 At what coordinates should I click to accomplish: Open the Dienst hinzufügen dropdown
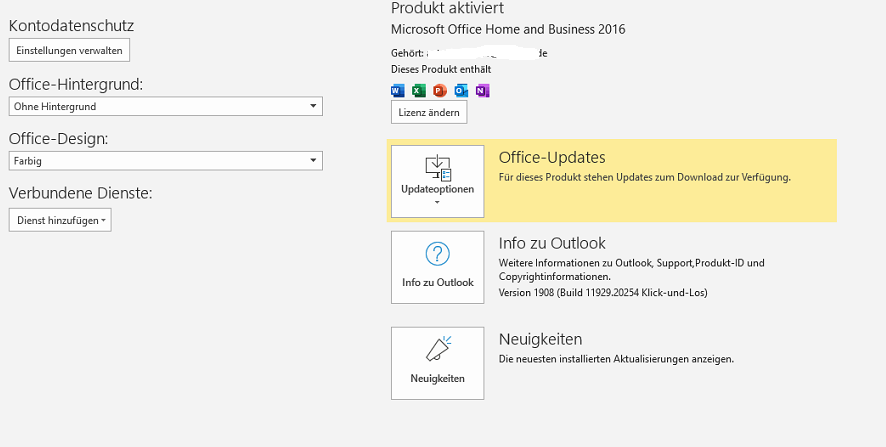[x=60, y=220]
